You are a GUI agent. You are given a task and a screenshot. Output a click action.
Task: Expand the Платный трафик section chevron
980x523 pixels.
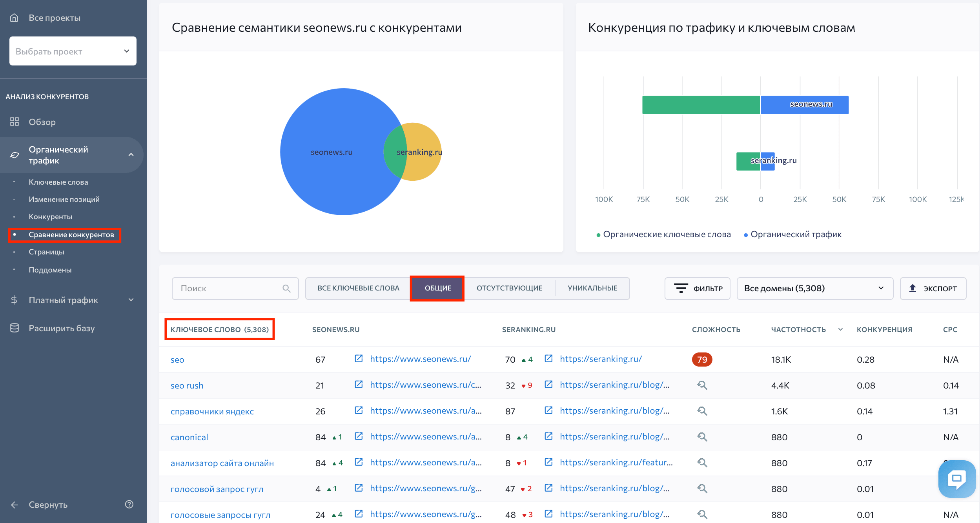tap(131, 300)
